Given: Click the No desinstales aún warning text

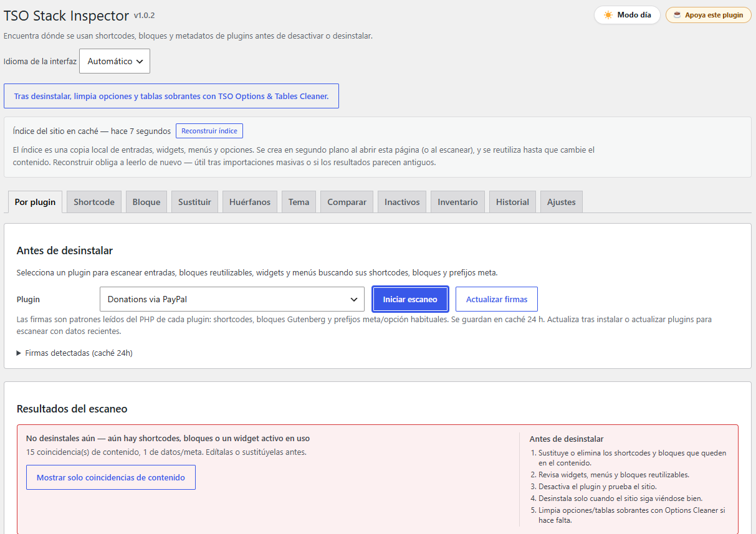Looking at the screenshot, I should pos(168,439).
